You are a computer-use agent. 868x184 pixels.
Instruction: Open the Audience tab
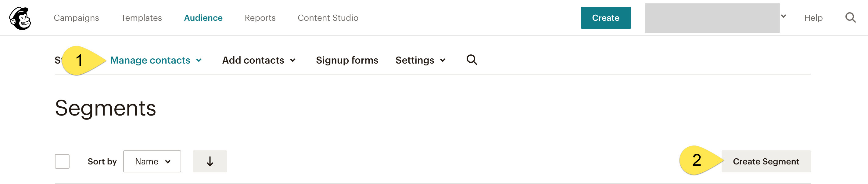pyautogui.click(x=203, y=18)
